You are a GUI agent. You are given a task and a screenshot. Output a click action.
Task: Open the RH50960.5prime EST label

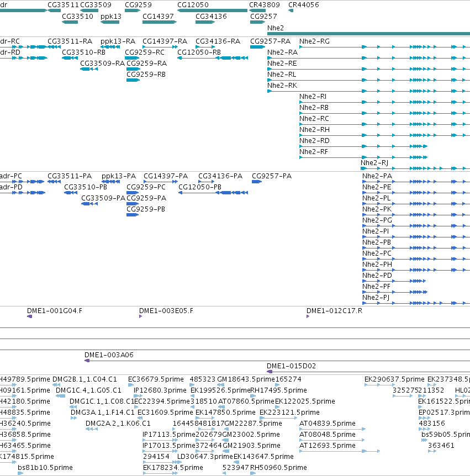point(279,468)
